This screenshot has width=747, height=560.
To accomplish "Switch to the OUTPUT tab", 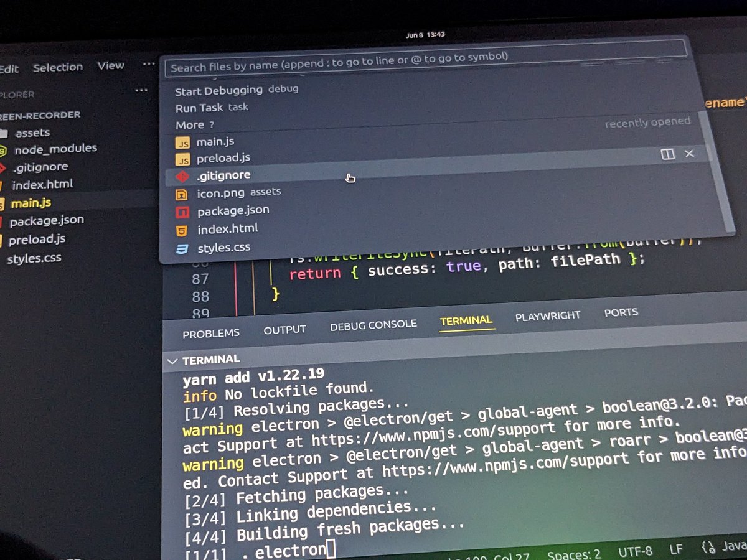I will click(284, 330).
